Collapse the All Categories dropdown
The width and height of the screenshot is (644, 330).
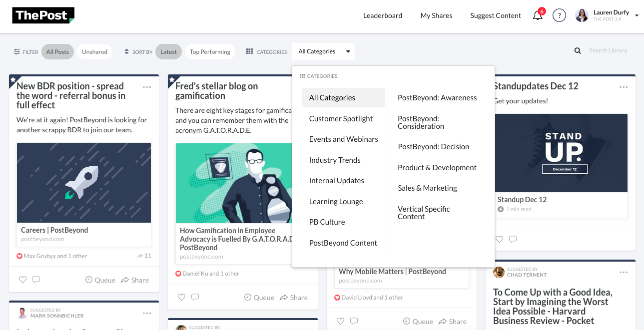click(x=323, y=51)
